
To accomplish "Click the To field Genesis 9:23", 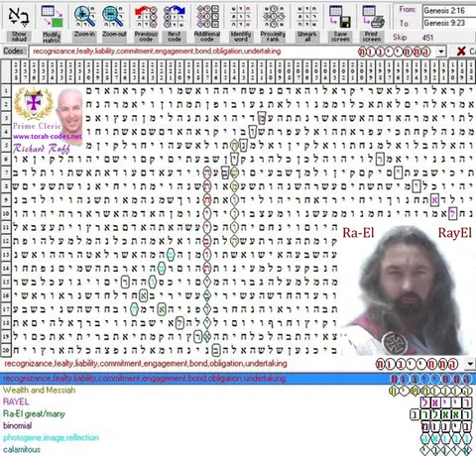I will (x=449, y=23).
